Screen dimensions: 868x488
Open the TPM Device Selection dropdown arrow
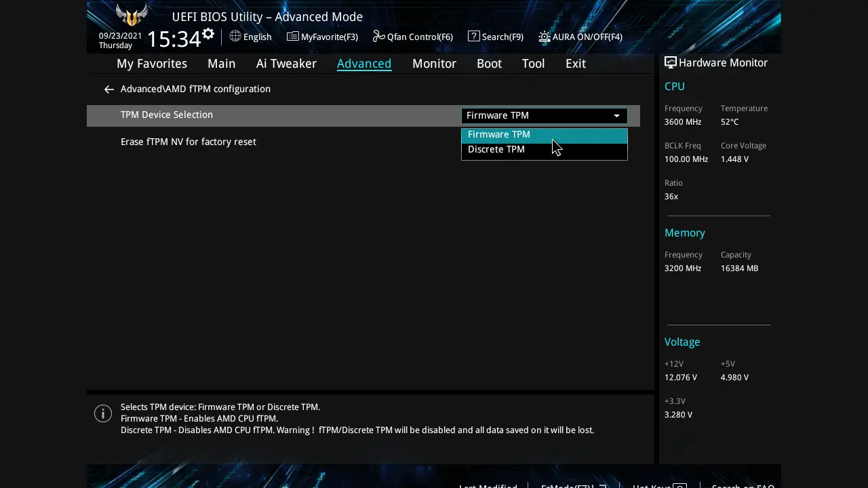(x=616, y=116)
